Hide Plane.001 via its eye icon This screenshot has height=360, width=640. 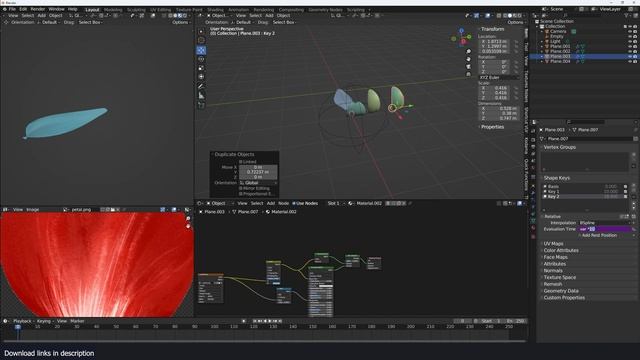[x=630, y=47]
